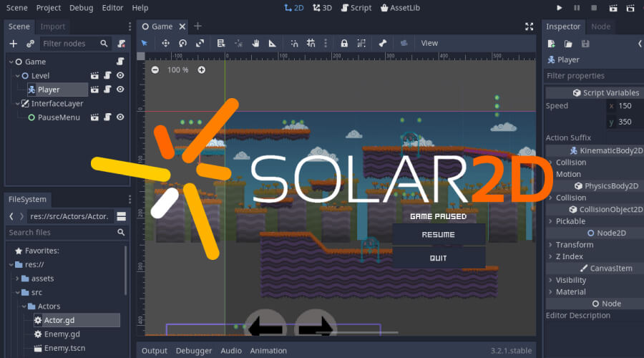Zoom out with the minus button
The image size is (644, 358).
(x=155, y=70)
